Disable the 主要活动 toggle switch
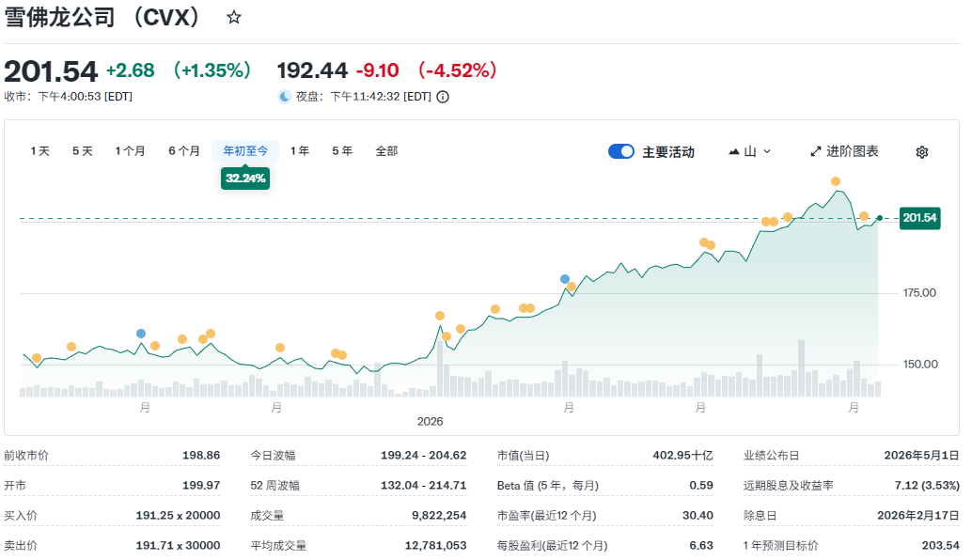This screenshot has width=972, height=560. click(621, 150)
